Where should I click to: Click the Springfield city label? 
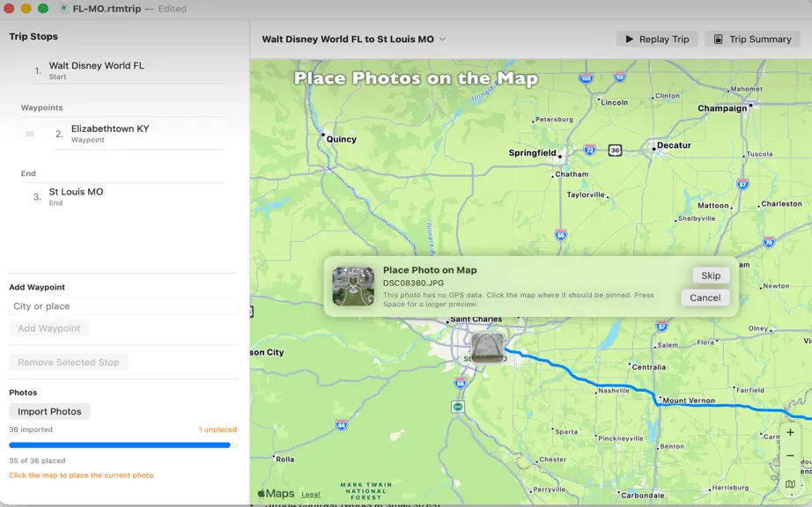(532, 153)
